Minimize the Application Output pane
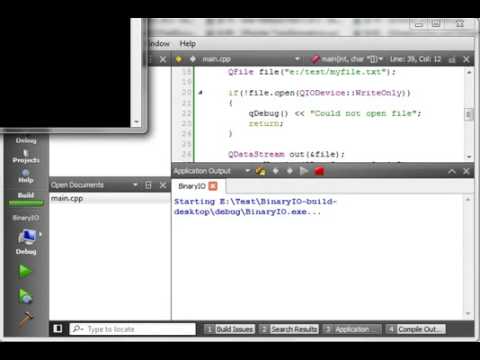This screenshot has height=360, width=480. pos(452,171)
